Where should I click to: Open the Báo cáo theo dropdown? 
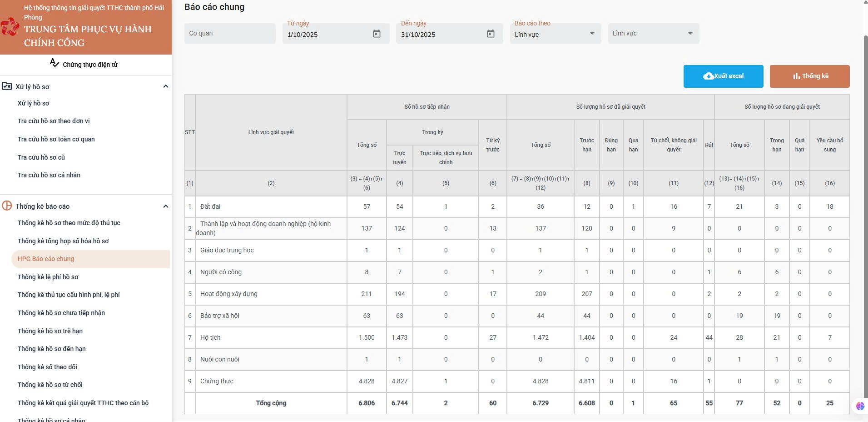(x=555, y=34)
